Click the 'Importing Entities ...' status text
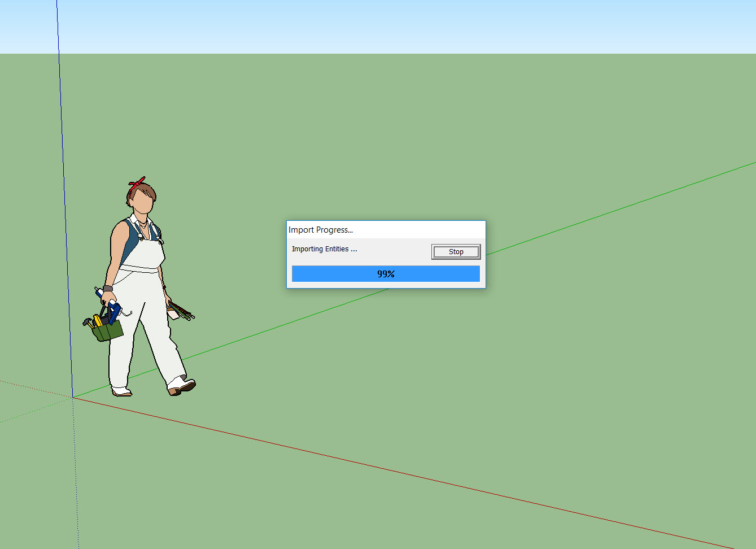The height and width of the screenshot is (549, 756). tap(325, 249)
